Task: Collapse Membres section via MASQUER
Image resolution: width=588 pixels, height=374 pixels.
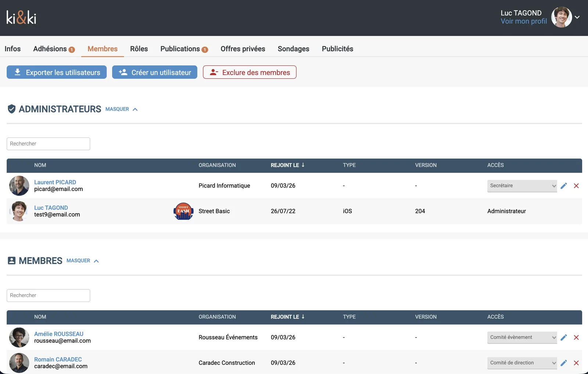Action: pos(83,261)
